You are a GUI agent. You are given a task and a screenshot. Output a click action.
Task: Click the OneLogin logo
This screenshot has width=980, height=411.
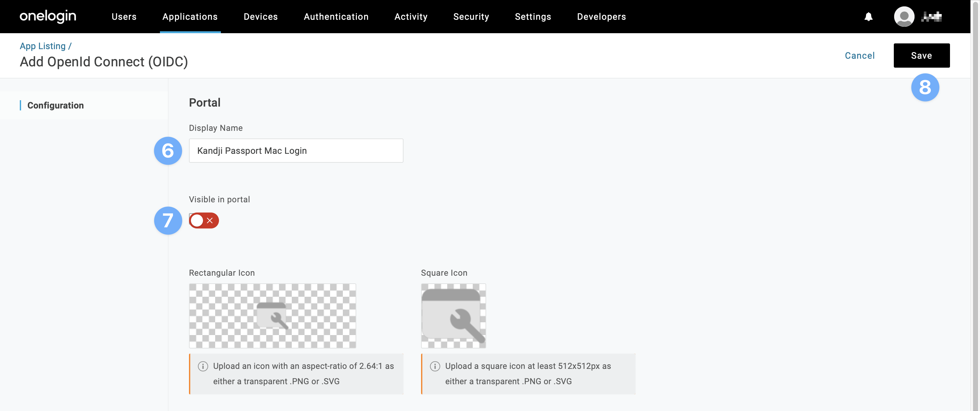(48, 16)
